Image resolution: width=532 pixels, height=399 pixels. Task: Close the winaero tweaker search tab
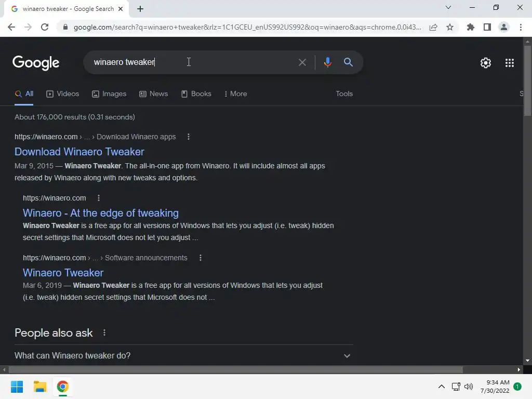121,9
